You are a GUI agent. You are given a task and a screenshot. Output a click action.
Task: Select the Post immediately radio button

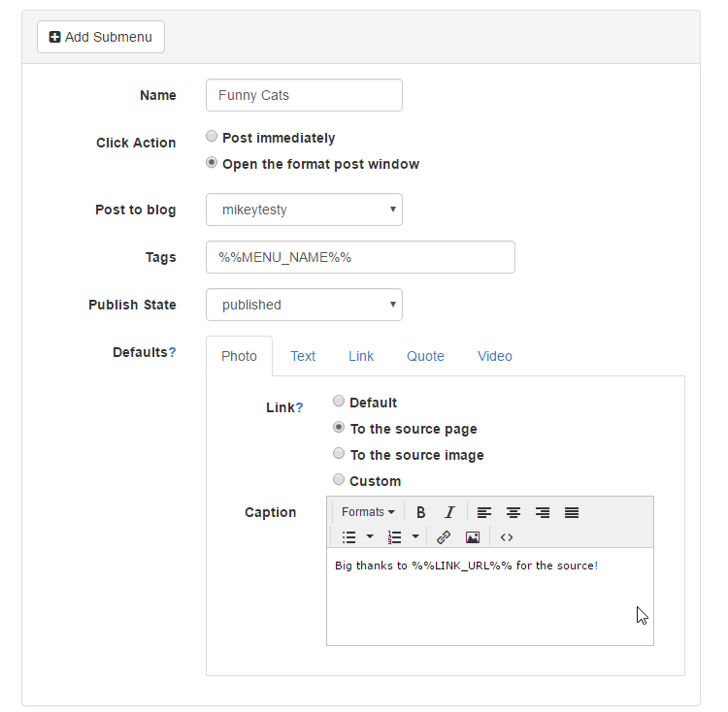pos(212,137)
